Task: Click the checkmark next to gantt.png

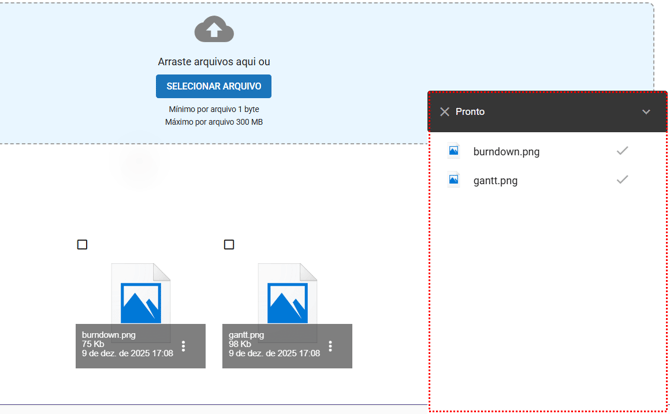Action: [622, 180]
